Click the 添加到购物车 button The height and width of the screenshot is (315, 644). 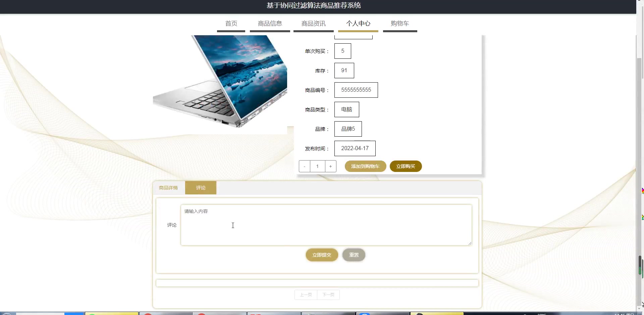point(365,166)
